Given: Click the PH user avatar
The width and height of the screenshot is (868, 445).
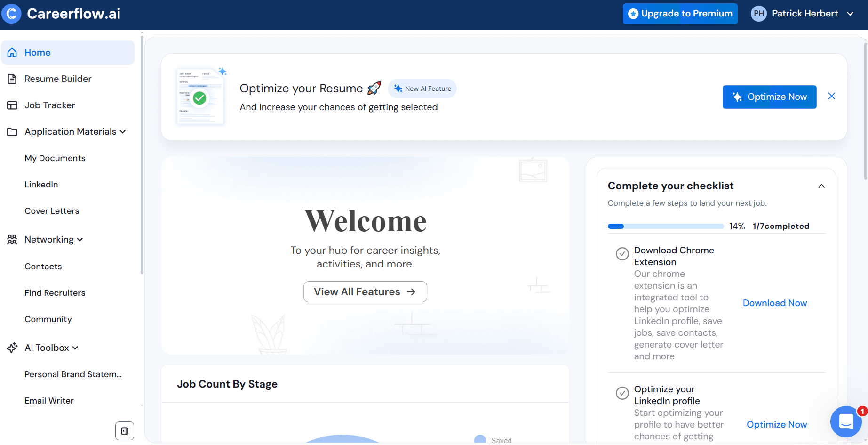Looking at the screenshot, I should pyautogui.click(x=758, y=14).
